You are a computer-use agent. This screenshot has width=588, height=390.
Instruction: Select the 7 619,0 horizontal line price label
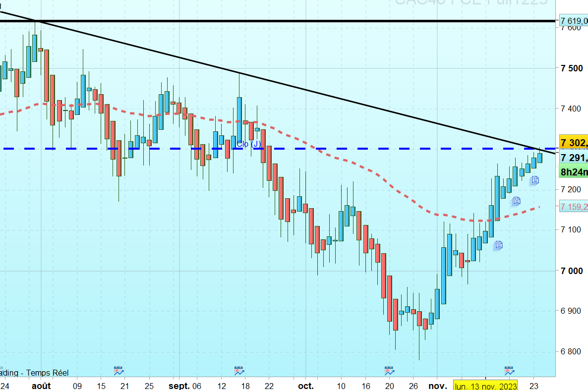tap(574, 21)
